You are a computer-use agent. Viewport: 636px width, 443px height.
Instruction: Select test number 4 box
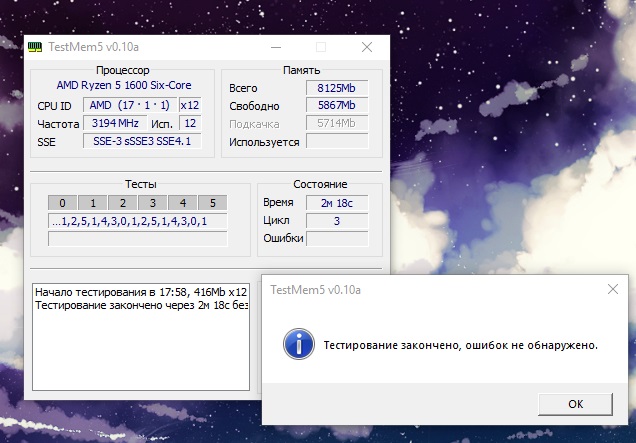(x=183, y=203)
